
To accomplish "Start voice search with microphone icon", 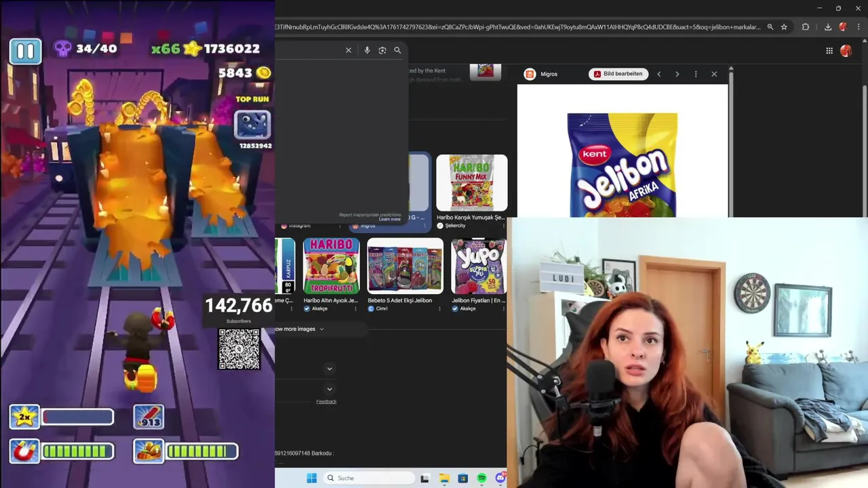I will point(367,50).
